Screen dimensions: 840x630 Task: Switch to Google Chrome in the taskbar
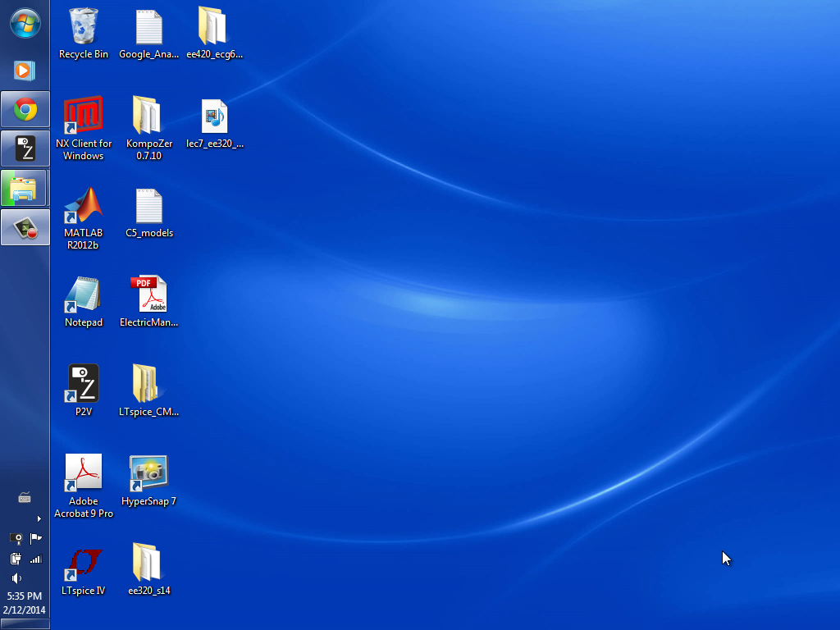(x=25, y=109)
